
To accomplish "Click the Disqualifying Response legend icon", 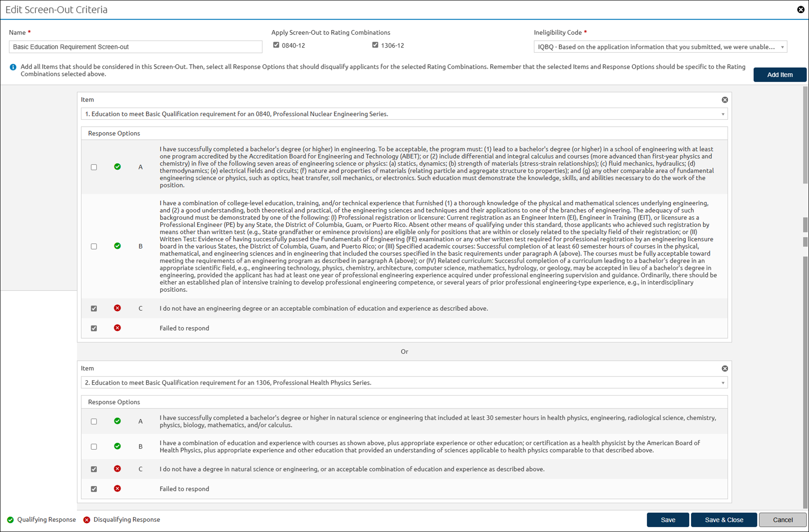I will (86, 519).
